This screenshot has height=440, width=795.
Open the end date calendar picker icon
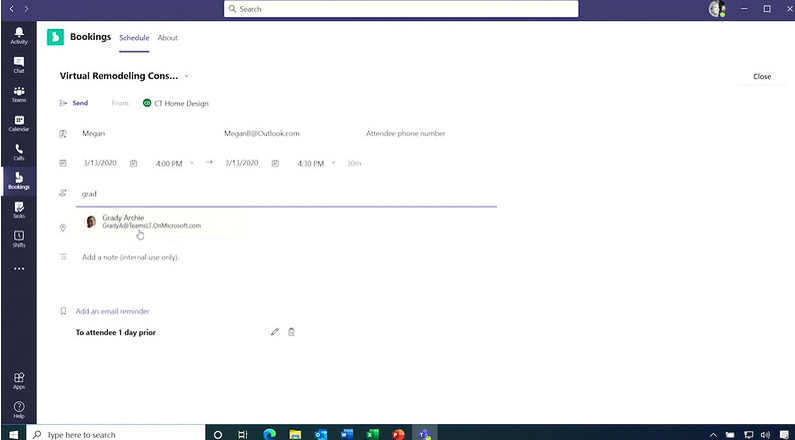tap(275, 163)
